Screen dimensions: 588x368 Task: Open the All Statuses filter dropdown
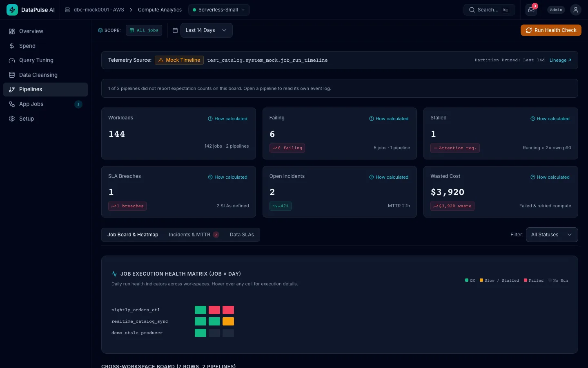pos(552,235)
